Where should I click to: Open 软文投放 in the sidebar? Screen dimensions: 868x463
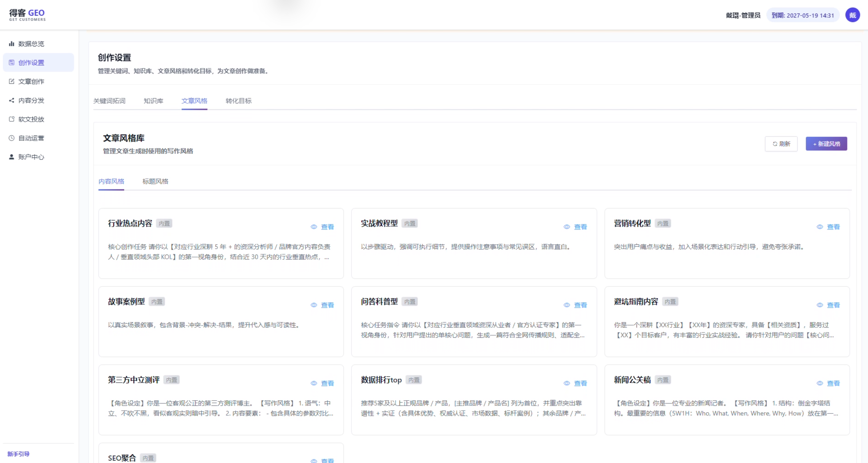38,119
